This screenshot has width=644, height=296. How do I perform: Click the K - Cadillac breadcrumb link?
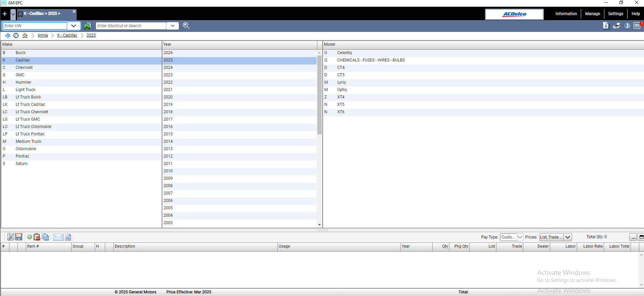tap(67, 35)
